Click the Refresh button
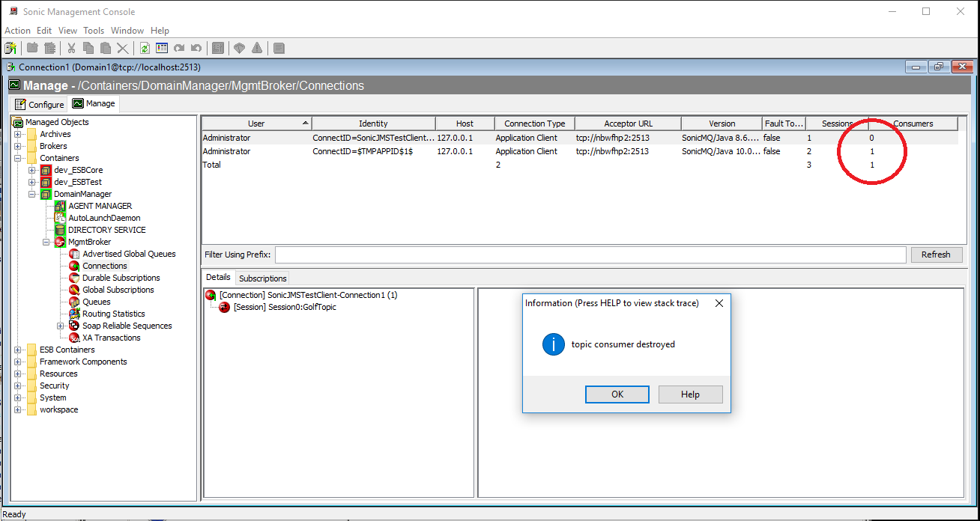 (x=936, y=255)
